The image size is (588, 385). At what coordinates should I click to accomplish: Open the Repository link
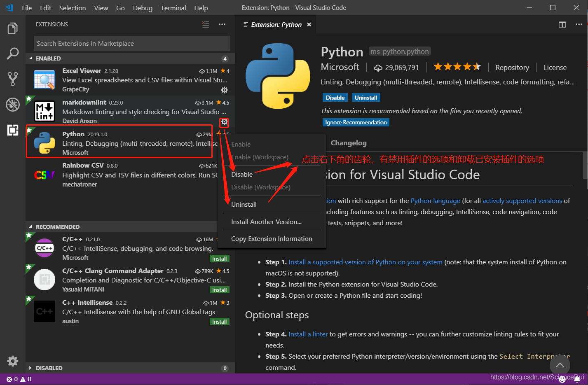pos(512,68)
